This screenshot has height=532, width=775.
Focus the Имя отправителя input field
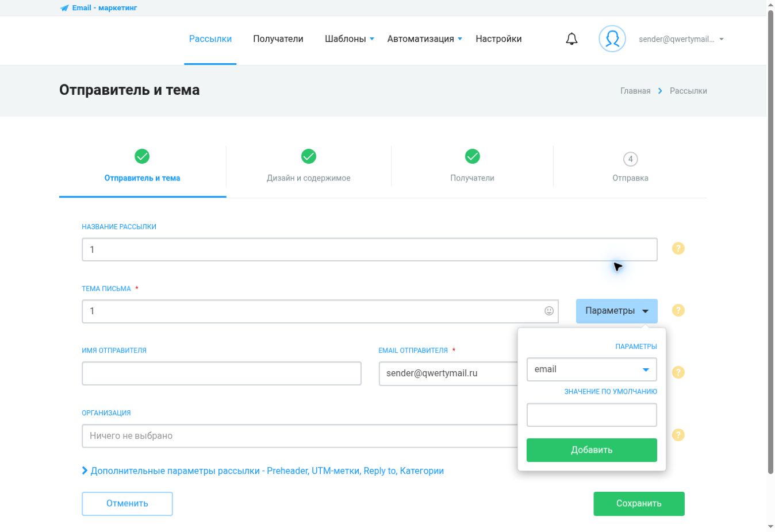[x=221, y=373]
